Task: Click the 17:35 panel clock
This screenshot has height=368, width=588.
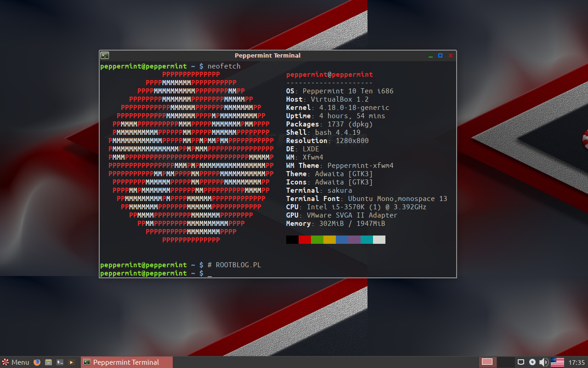Action: coord(577,362)
